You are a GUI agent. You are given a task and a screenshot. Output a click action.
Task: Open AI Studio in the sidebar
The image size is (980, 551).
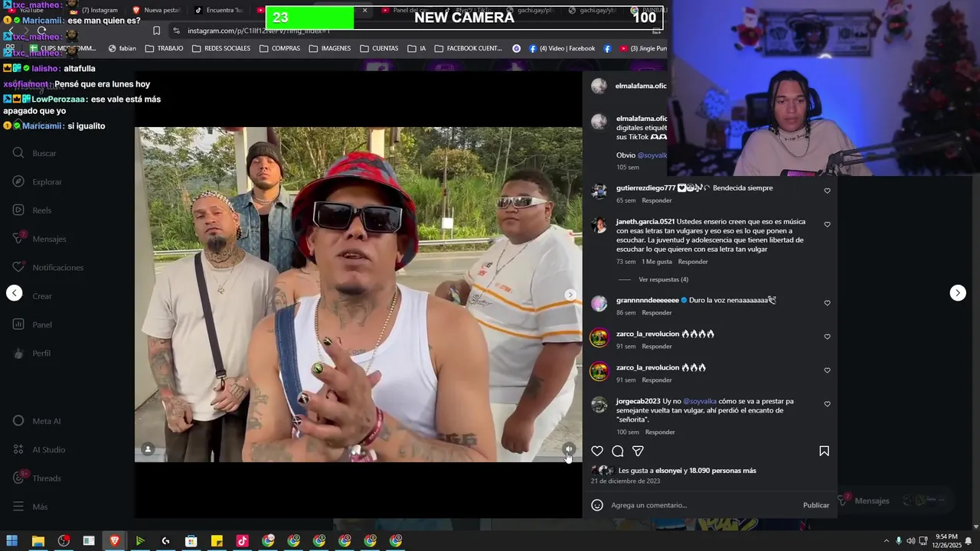click(40, 450)
